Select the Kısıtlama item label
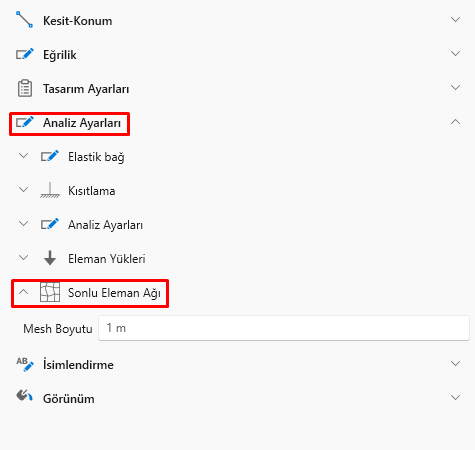 [92, 191]
